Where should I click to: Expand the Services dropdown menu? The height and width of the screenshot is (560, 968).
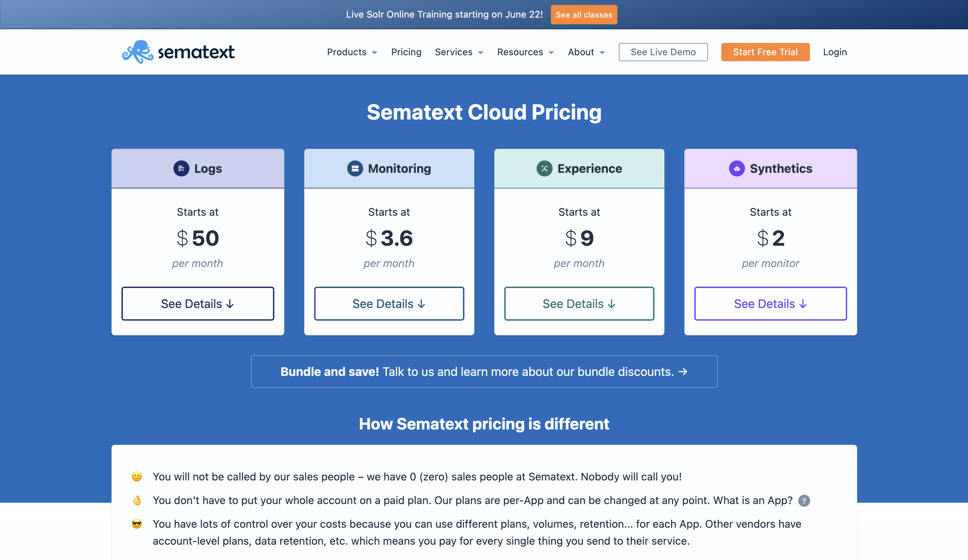(458, 51)
